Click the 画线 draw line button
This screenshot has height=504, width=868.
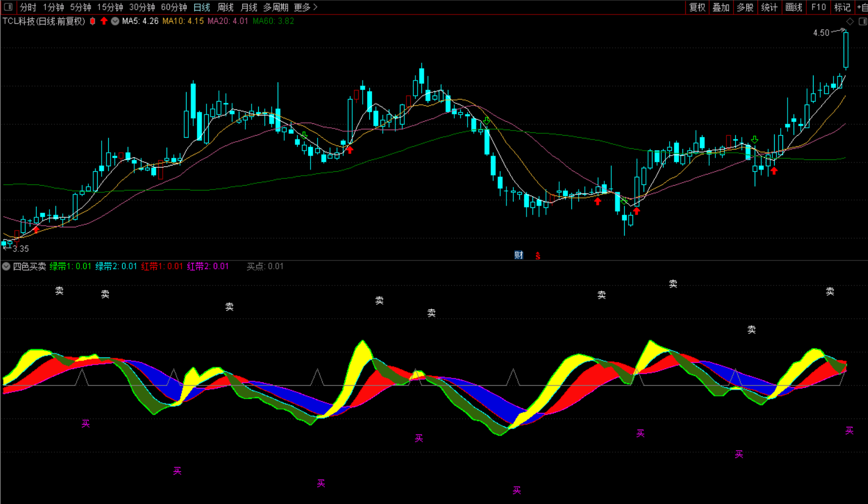click(x=794, y=7)
